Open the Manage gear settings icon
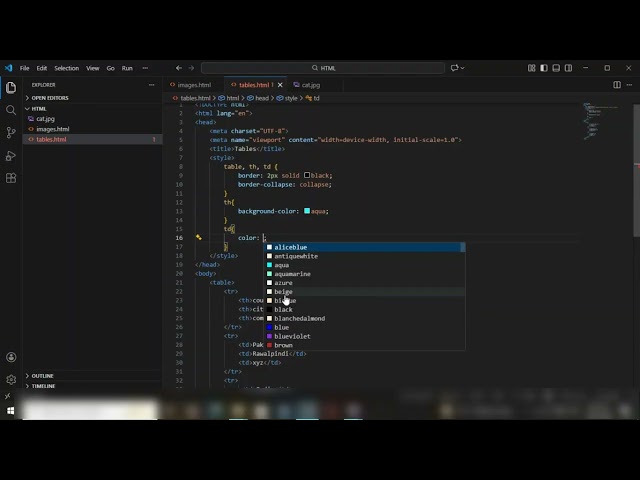Viewport: 640px width, 480px height. pyautogui.click(x=11, y=379)
